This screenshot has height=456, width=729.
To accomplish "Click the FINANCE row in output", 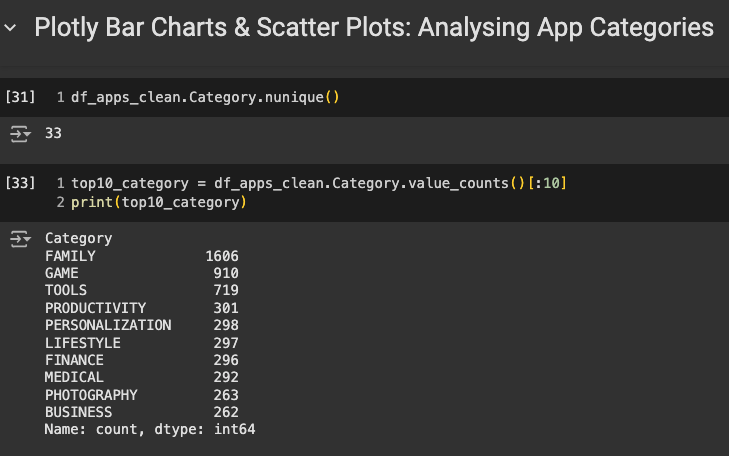I will [74, 360].
